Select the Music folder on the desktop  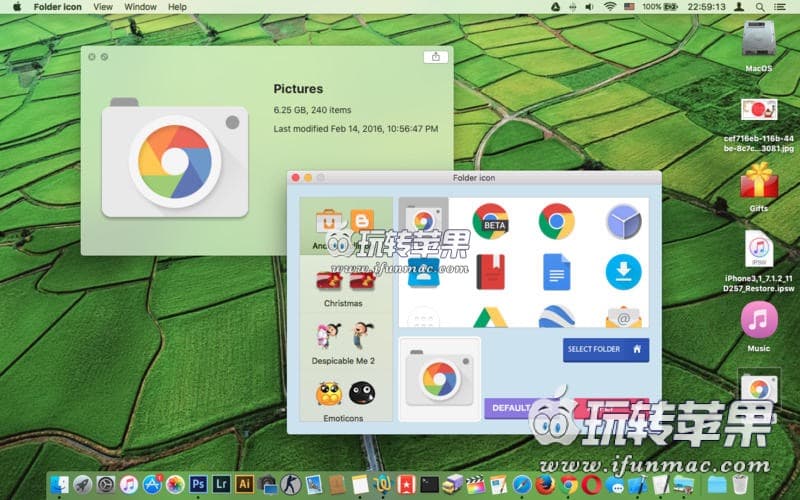coord(759,327)
